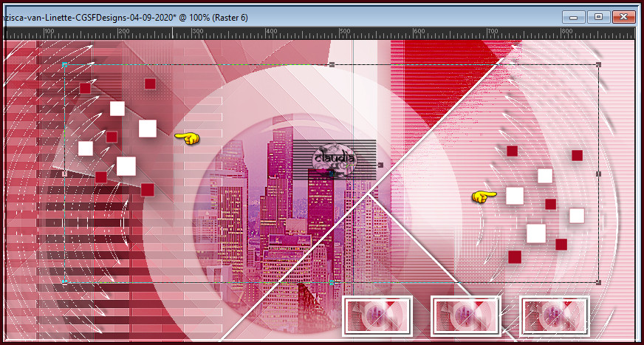644x345 pixels.
Task: Click the bottom-center selection handle
Action: (x=332, y=282)
